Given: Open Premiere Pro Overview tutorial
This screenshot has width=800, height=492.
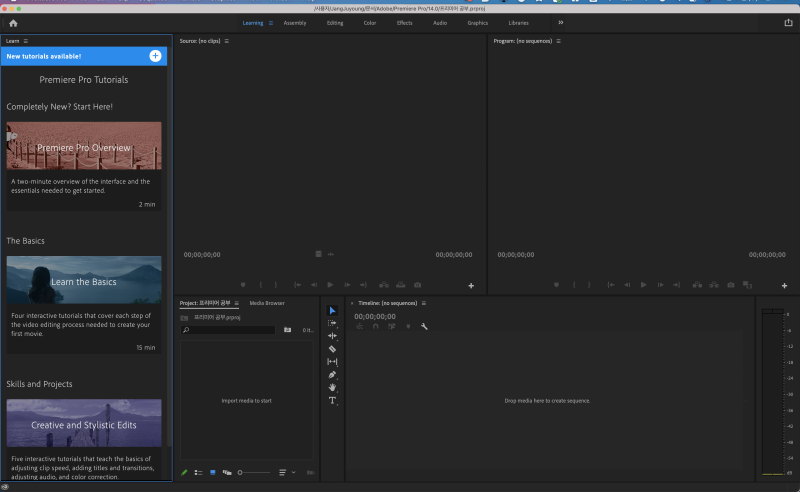Looking at the screenshot, I should 84,145.
